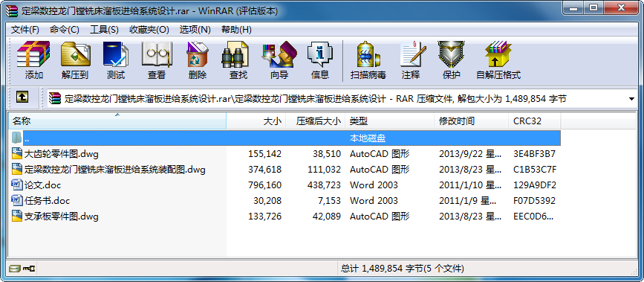Click the 任务书.doc Word file icon
The width and height of the screenshot is (644, 282).
(16, 200)
